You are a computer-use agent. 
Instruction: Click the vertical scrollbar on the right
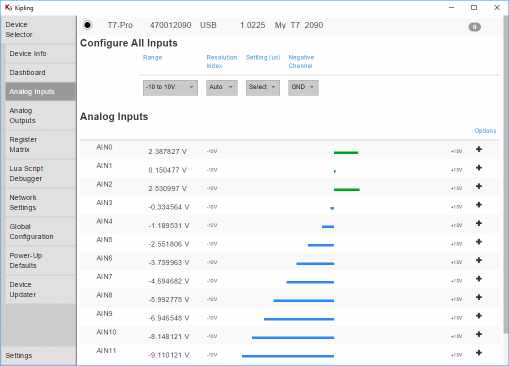click(x=506, y=173)
